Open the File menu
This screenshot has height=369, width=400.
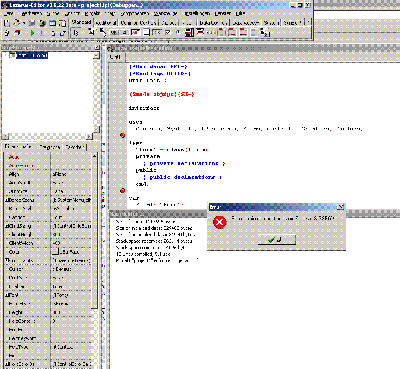pos(9,14)
